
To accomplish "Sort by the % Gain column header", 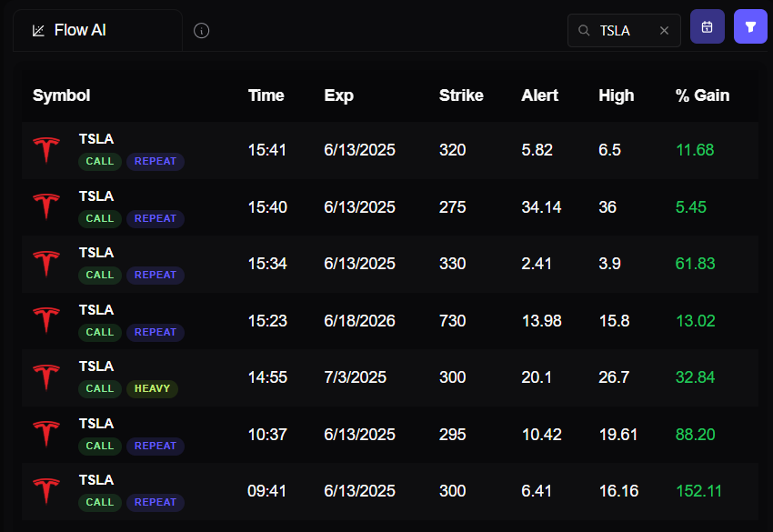I will 702,95.
